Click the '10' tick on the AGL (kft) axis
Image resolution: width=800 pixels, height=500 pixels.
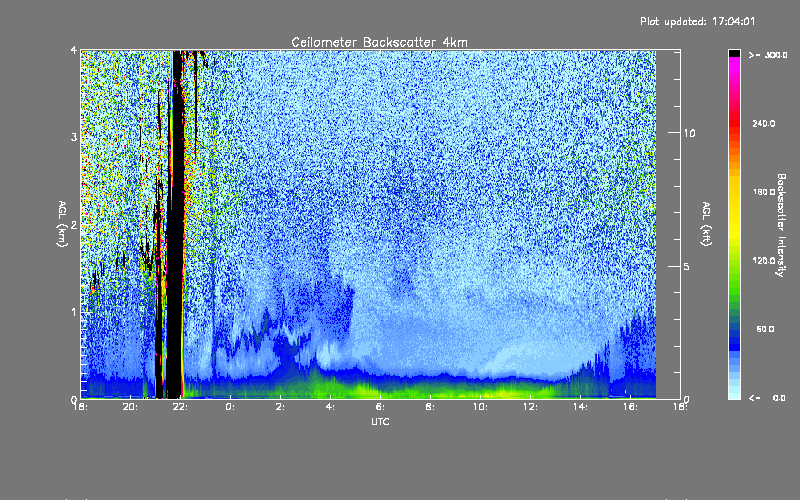(x=689, y=133)
